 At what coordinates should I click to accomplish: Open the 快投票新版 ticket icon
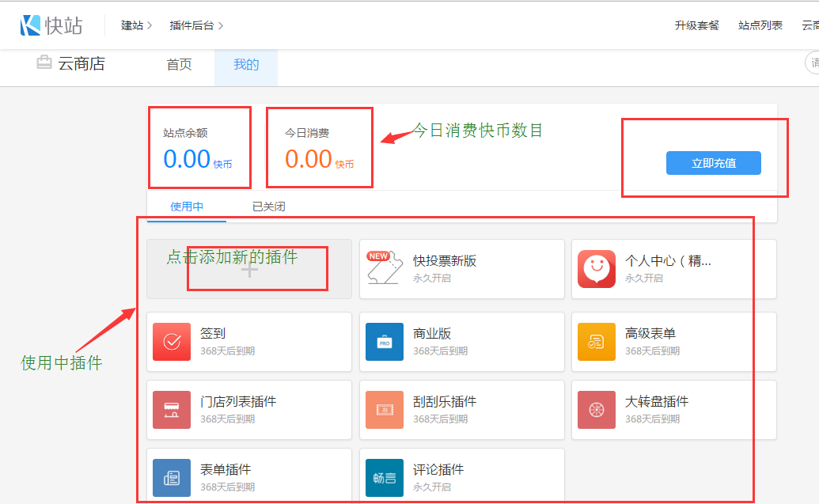point(385,269)
